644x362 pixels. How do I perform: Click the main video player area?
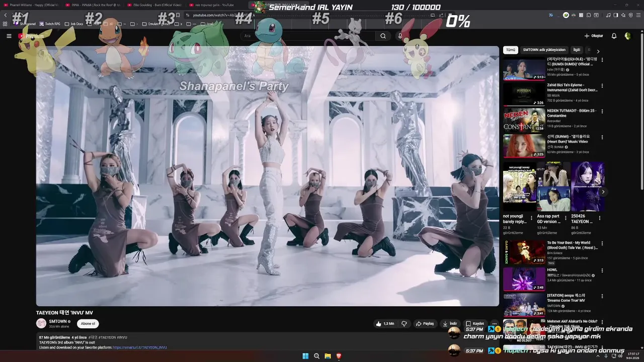(267, 176)
